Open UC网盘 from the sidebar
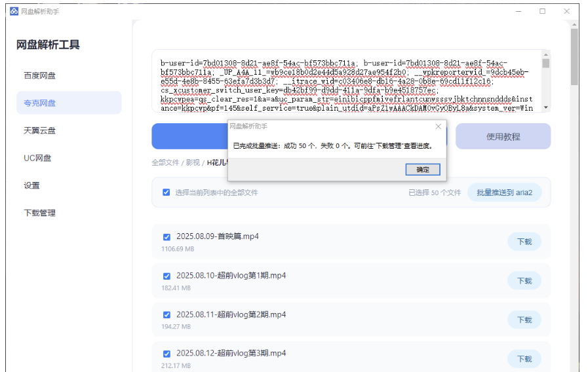Viewport: 588px width, 372px height. coord(37,158)
